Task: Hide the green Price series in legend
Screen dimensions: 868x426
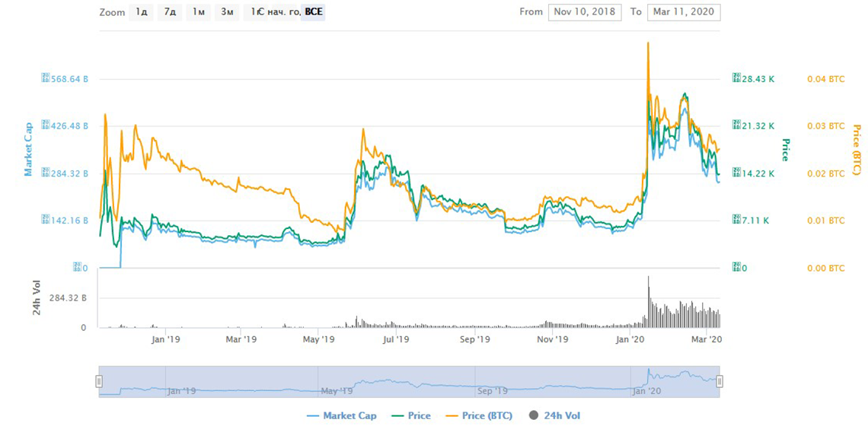Action: (410, 415)
